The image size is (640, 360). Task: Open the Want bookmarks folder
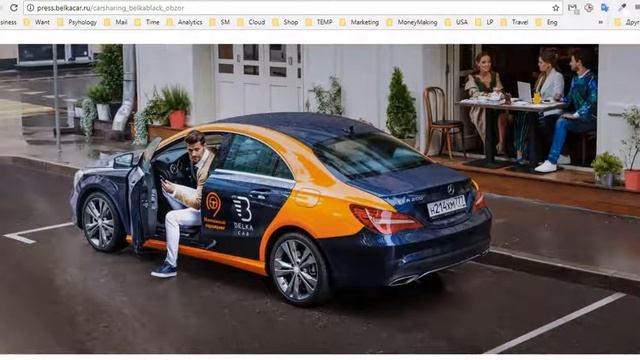click(37, 22)
